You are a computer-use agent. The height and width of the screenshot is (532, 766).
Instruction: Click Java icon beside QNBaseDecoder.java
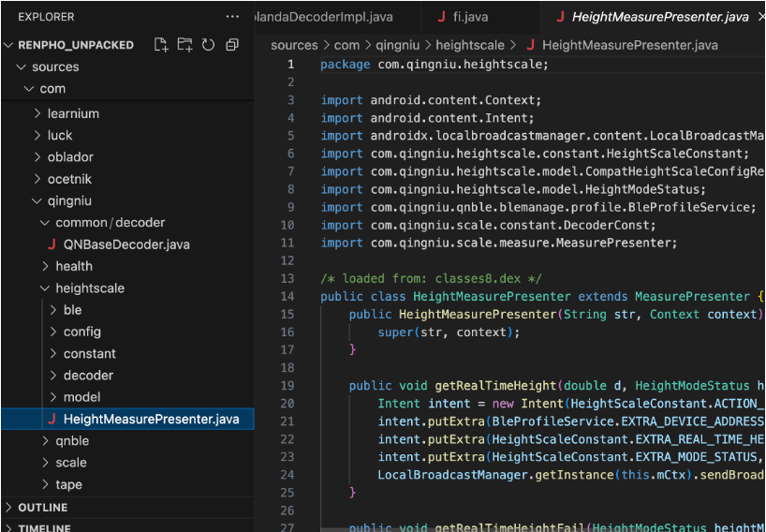tap(52, 244)
